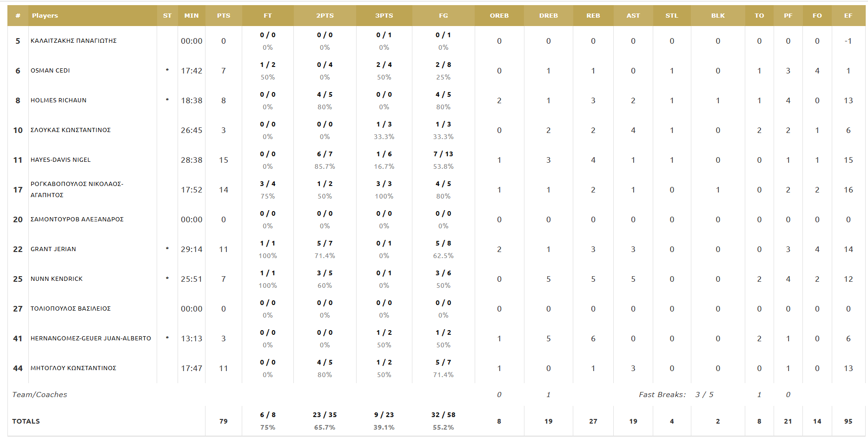
Task: Click the OREB column header
Action: click(x=499, y=16)
